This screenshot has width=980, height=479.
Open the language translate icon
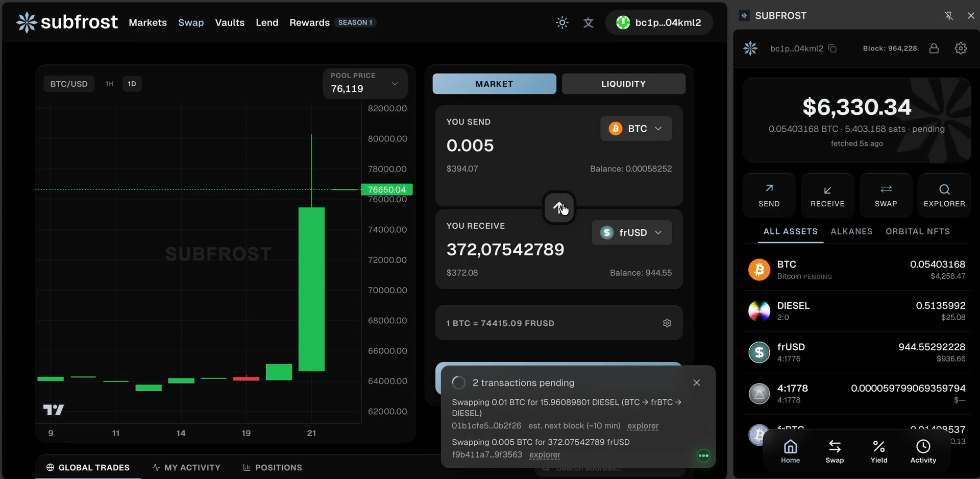(x=589, y=22)
